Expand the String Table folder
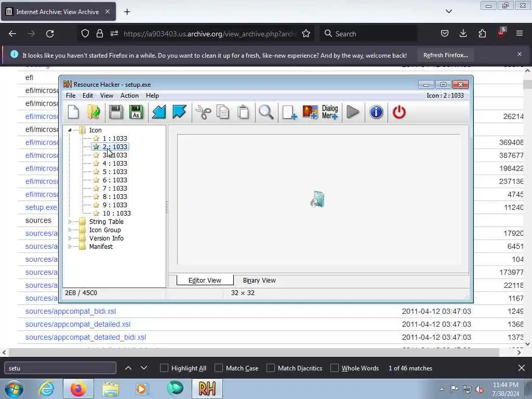Screen dimensions: 532x399 coord(70,221)
